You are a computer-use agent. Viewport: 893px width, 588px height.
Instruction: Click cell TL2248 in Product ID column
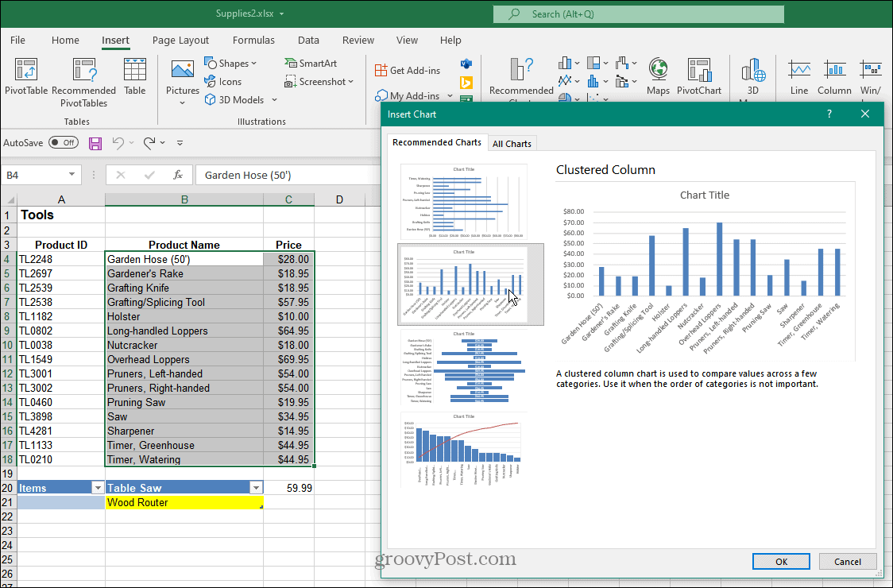pyautogui.click(x=61, y=259)
